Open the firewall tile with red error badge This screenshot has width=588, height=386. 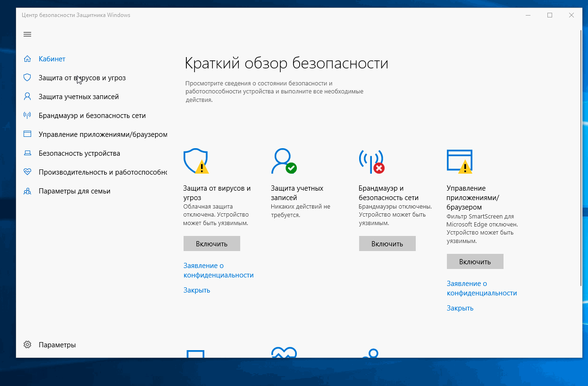click(371, 161)
